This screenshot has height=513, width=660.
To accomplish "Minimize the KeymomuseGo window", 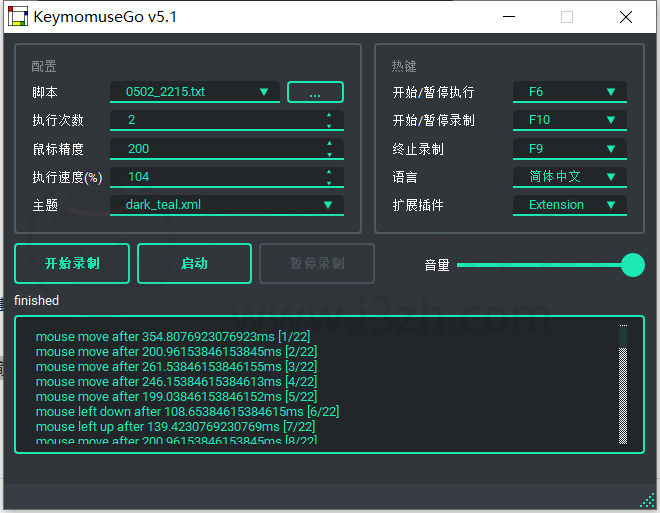I will pos(509,17).
